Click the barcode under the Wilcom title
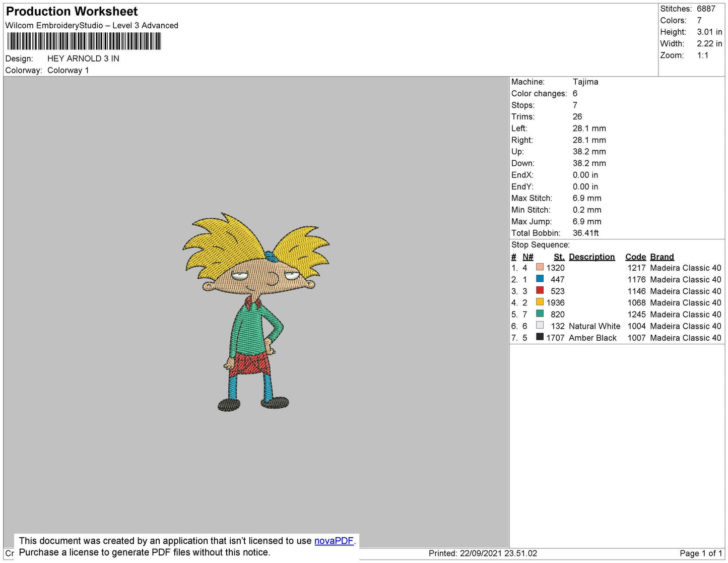 [x=84, y=41]
